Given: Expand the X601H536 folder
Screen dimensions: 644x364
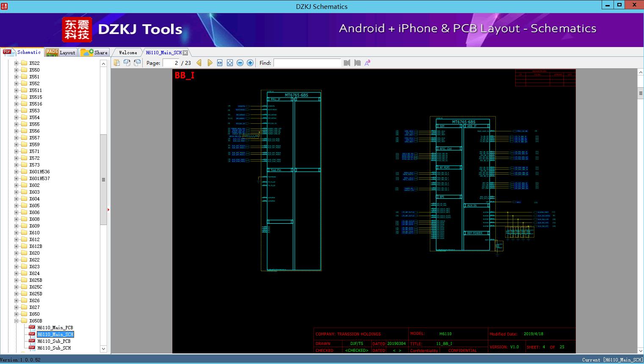Looking at the screenshot, I should (x=17, y=172).
